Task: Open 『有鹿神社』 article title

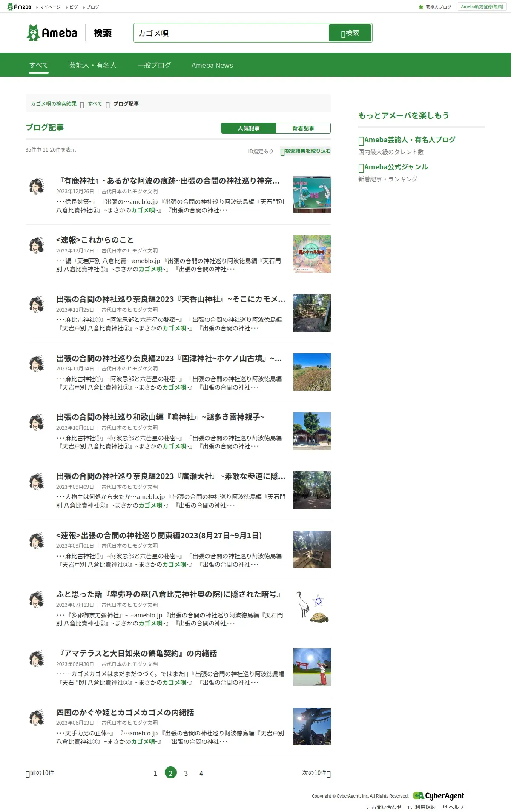Action: pyautogui.click(x=168, y=181)
